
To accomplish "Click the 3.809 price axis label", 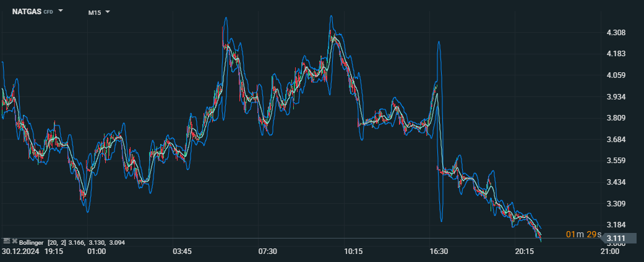I will tap(616, 117).
